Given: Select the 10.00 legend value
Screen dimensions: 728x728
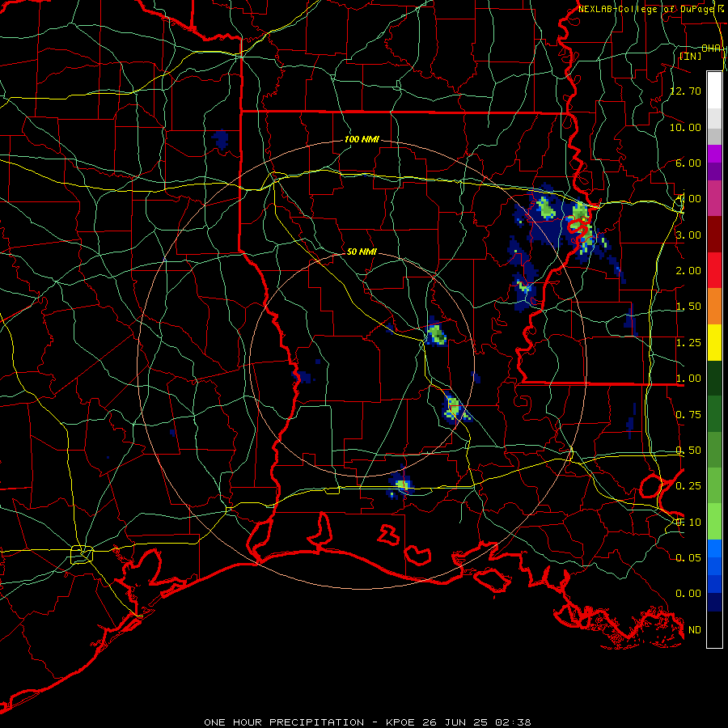Looking at the screenshot, I should [x=686, y=127].
